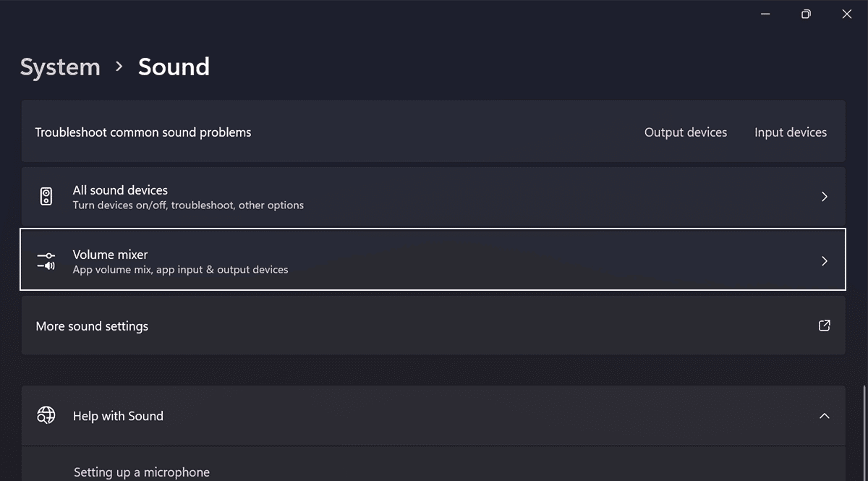
Task: Click the external link icon for More sound settings
Action: (824, 325)
